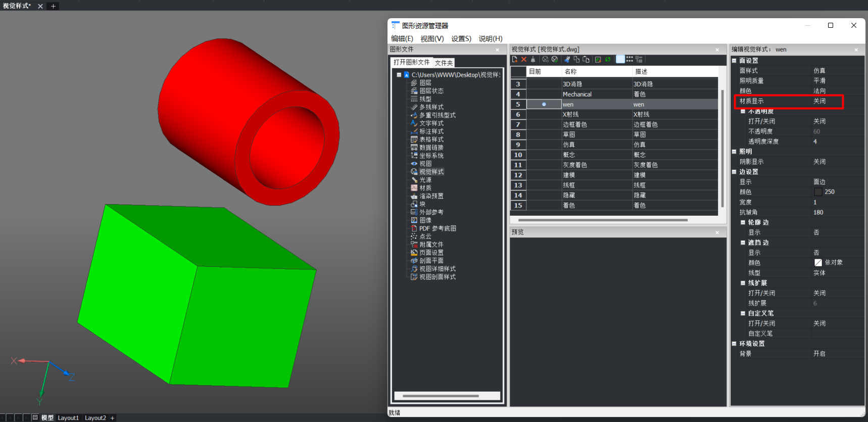The height and width of the screenshot is (422, 868).
Task: Click the scissors cut icon
Action: [x=567, y=59]
